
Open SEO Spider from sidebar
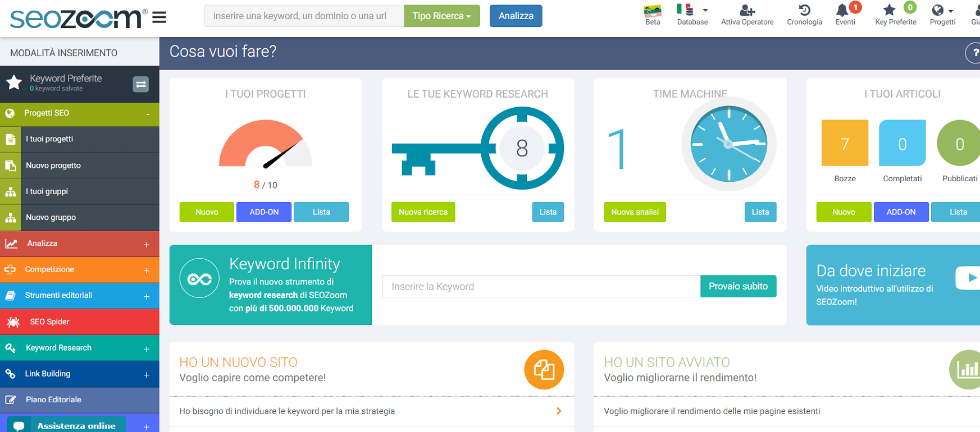(80, 322)
